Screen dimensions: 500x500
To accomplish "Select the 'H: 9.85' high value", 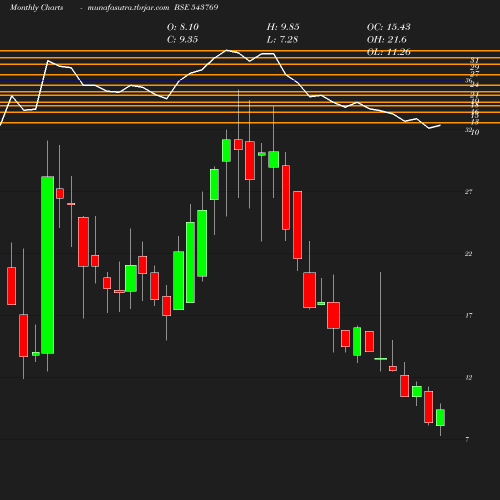I will (283, 27).
